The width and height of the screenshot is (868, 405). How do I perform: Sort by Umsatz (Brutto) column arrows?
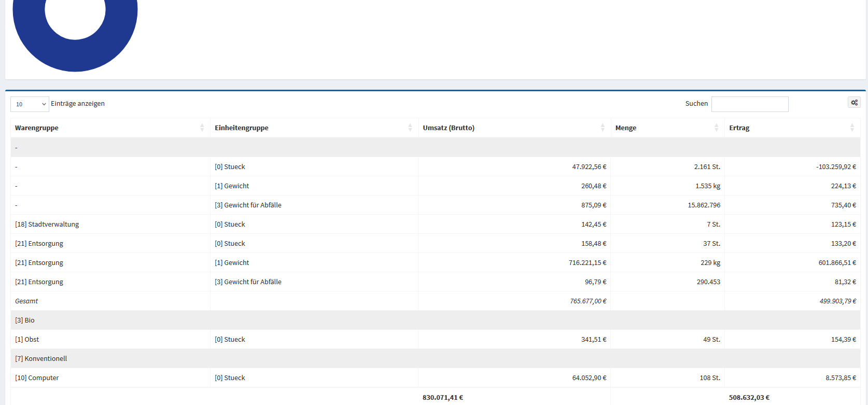coord(602,128)
